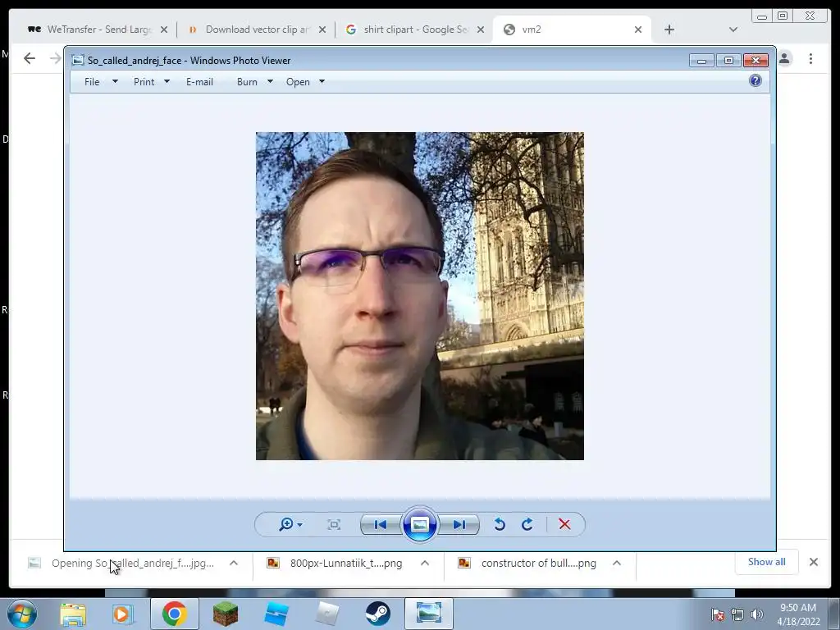Image resolution: width=840 pixels, height=630 pixels.
Task: Close the Chrome downloads bar
Action: tap(814, 562)
